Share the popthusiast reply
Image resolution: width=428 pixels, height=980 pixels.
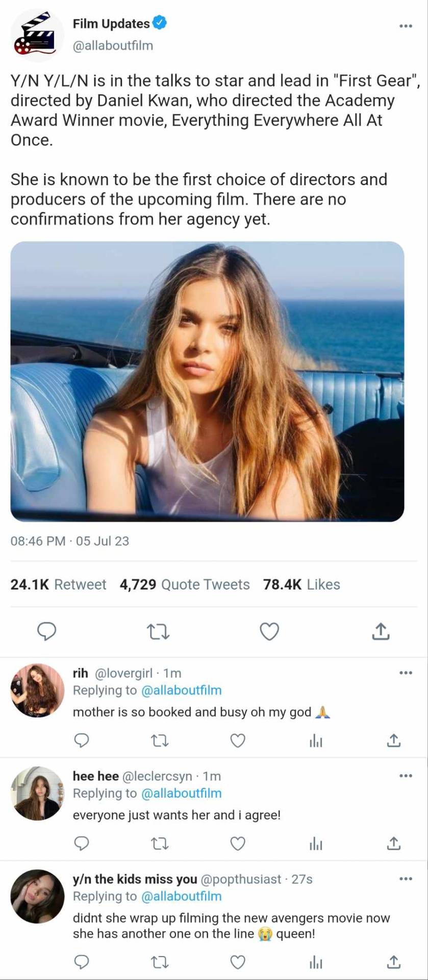point(393,962)
